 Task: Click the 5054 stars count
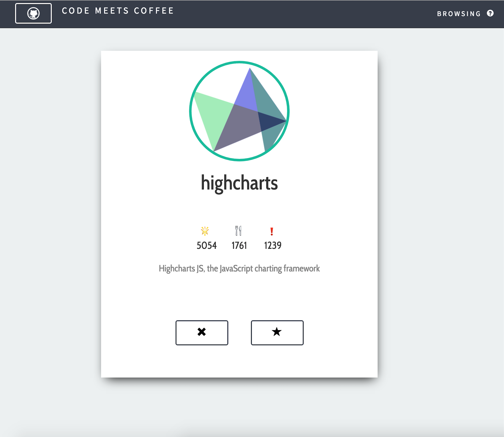[207, 245]
